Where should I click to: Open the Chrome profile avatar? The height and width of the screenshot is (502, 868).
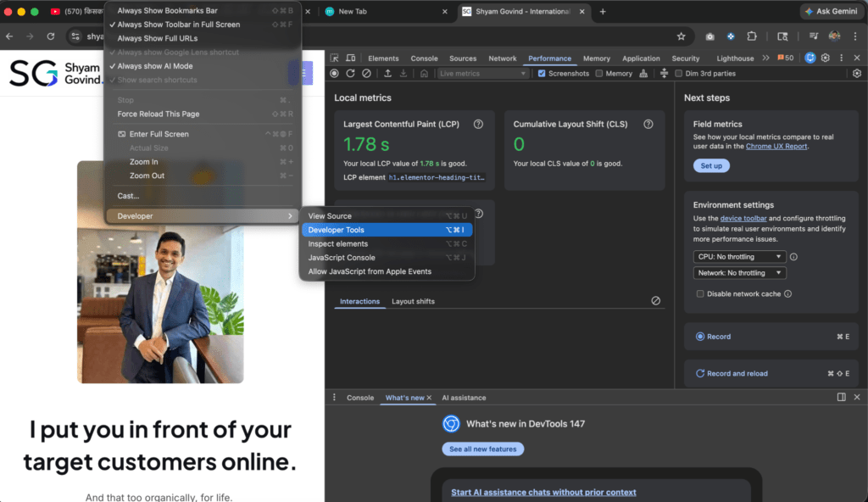[834, 36]
